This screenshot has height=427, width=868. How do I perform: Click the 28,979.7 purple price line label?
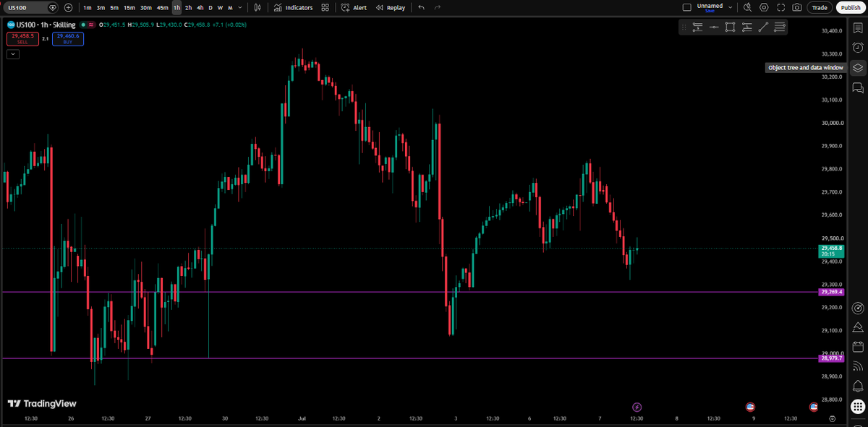833,358
